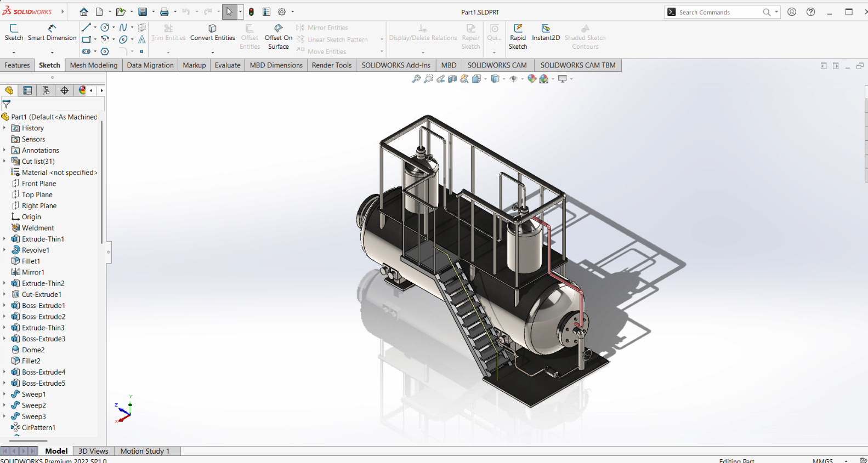Switch to the Evaluate tab

[x=228, y=65]
